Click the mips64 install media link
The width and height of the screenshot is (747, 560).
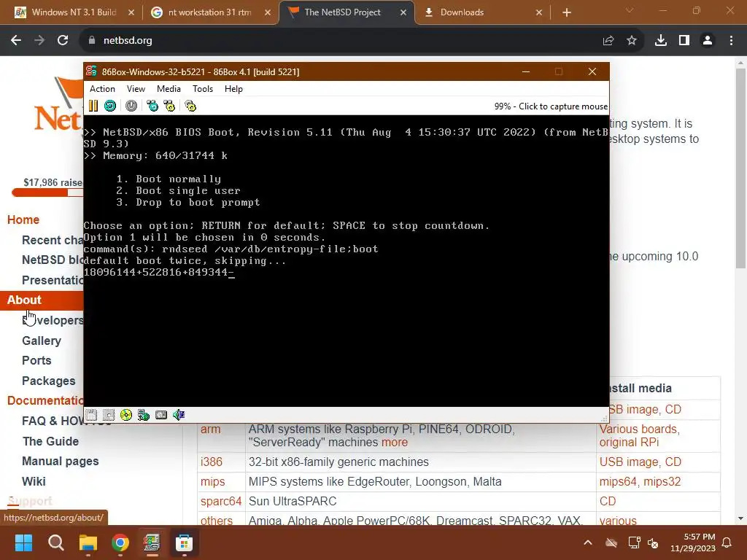coord(617,481)
